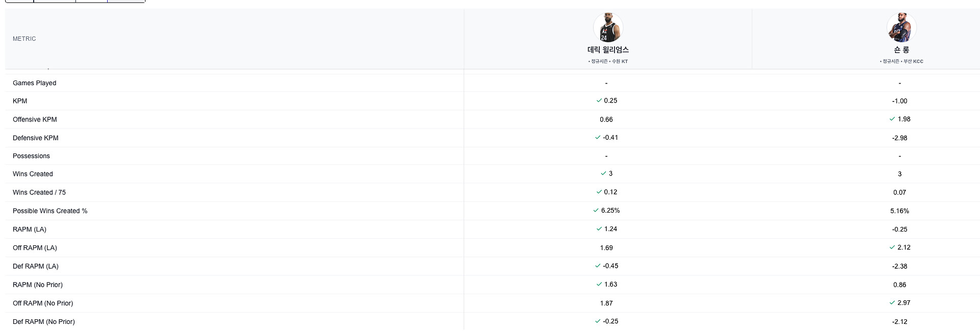Click the checkmark next to Off RAPM (No Prior) 2.97
The image size is (980, 332).
(x=892, y=302)
